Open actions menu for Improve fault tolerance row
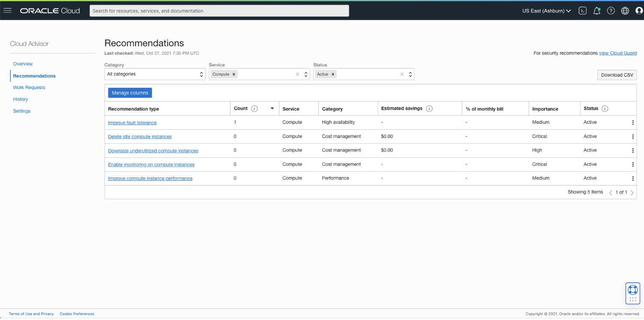 pyautogui.click(x=633, y=122)
